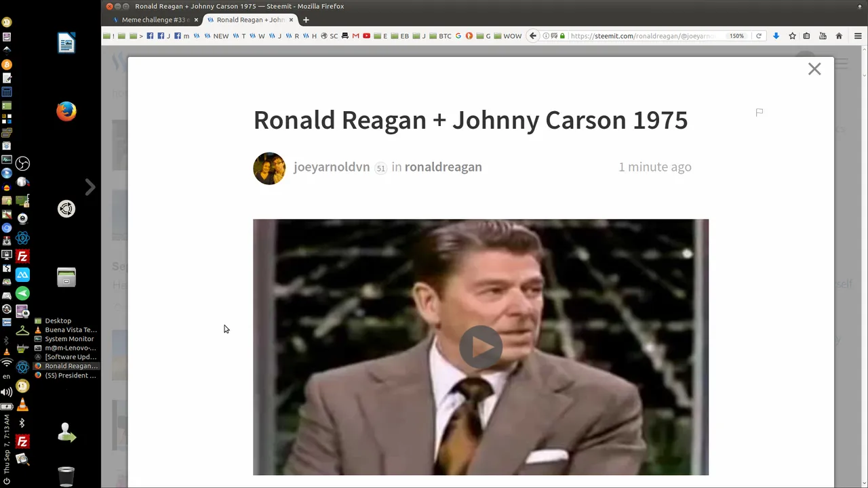868x488 pixels.
Task: Open the 'en' keyboard layout indicator
Action: pyautogui.click(x=7, y=376)
